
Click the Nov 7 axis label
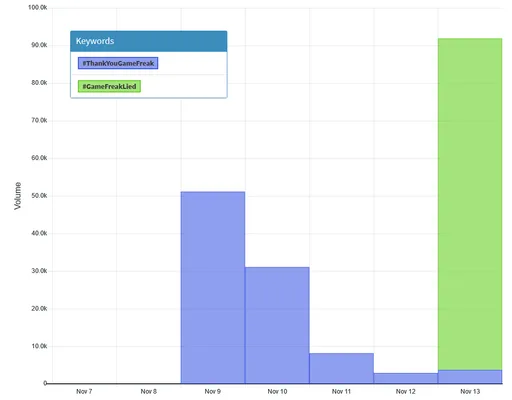pos(84,391)
